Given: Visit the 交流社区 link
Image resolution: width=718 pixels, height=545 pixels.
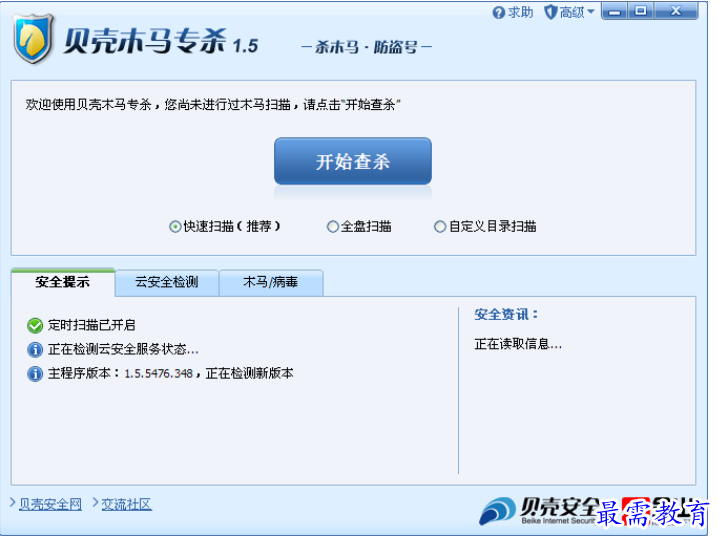Looking at the screenshot, I should point(126,504).
